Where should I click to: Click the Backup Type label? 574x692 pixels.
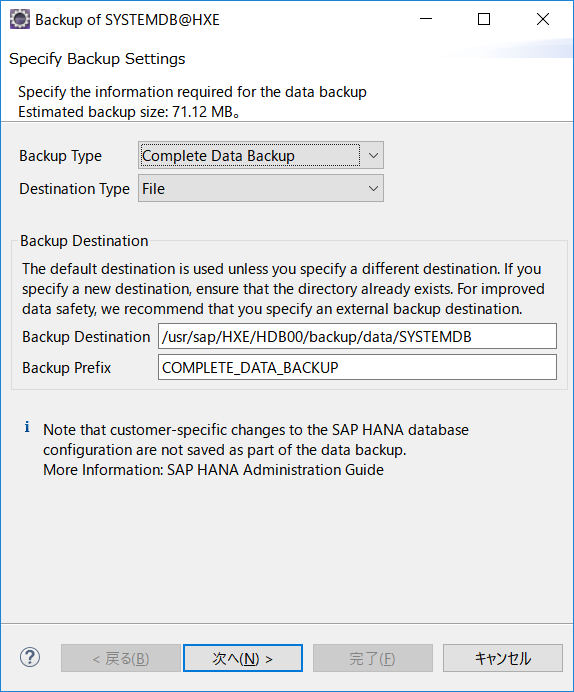[60, 156]
